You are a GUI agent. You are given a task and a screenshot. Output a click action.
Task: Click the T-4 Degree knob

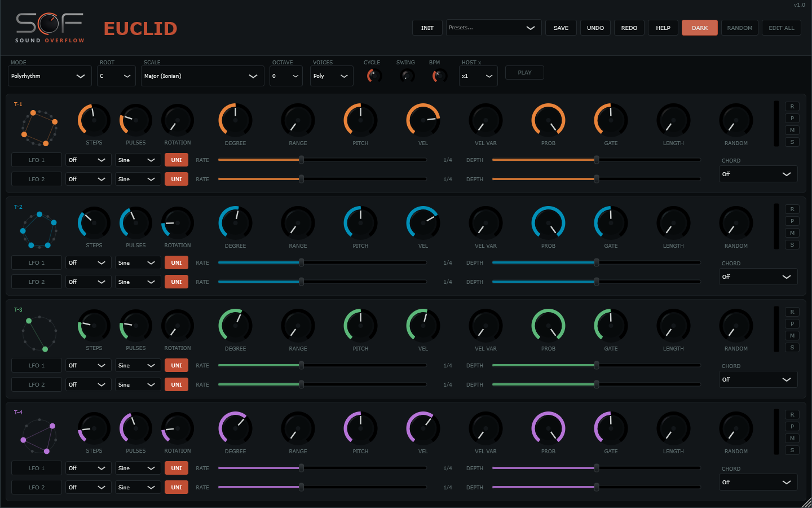(x=235, y=428)
